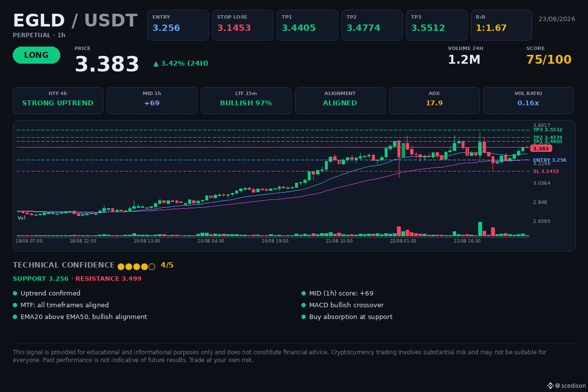Select the "MACD bullish crossover" bullet
Image resolution: width=588 pixels, height=392 pixels.
[343, 305]
